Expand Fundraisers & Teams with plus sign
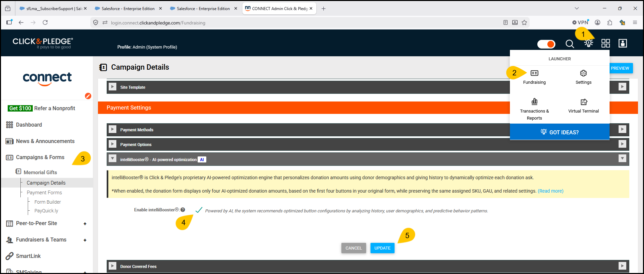The width and height of the screenshot is (644, 274). point(85,240)
